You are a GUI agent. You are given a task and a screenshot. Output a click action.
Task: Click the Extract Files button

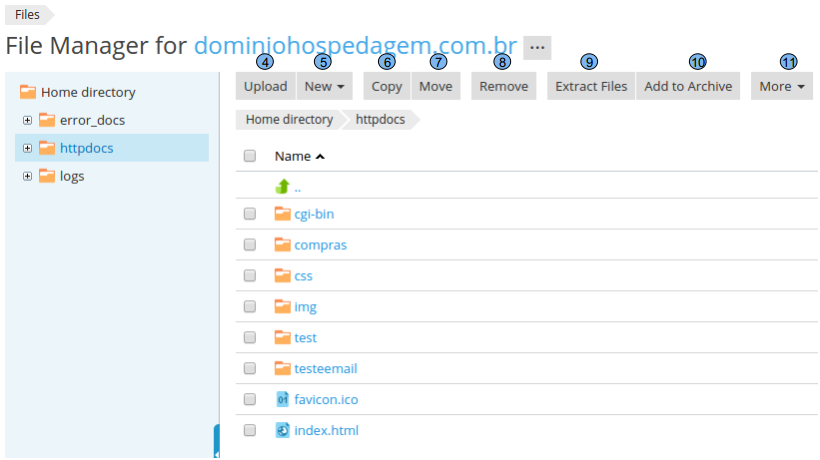click(x=591, y=86)
